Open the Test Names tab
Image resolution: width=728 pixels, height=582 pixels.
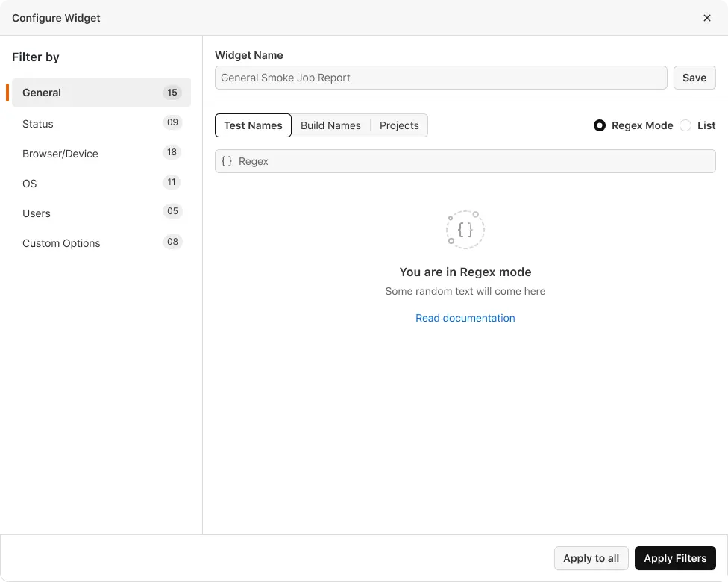(253, 125)
